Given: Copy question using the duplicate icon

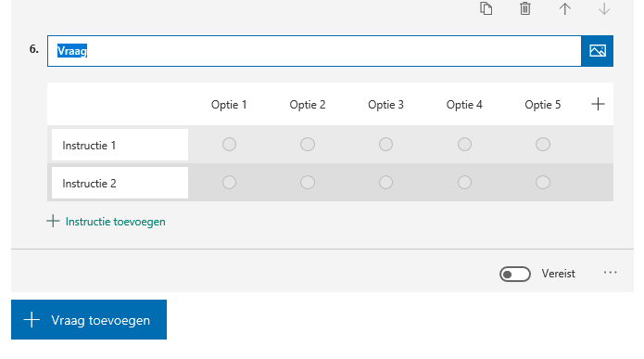Looking at the screenshot, I should (x=486, y=8).
